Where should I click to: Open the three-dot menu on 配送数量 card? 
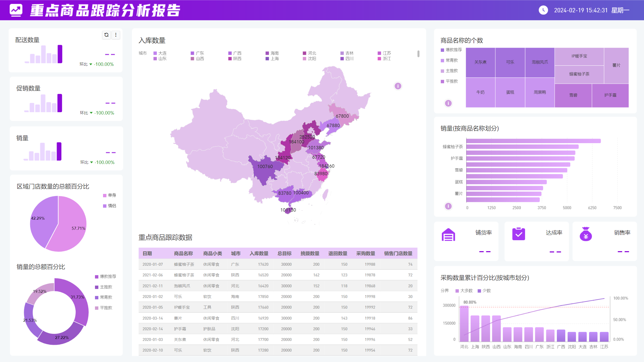[116, 35]
